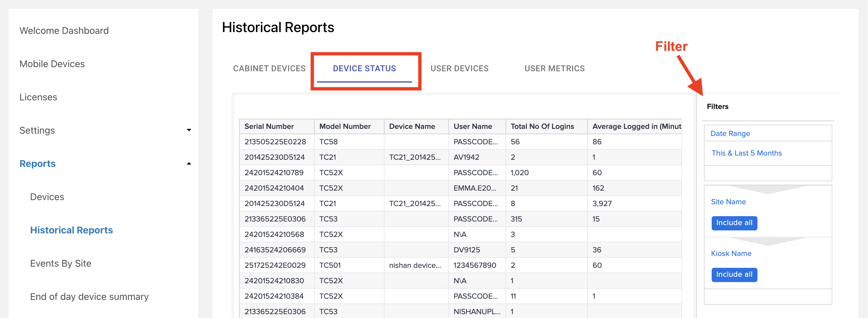Open the Settings menu item
This screenshot has width=868, height=318.
point(37,130)
